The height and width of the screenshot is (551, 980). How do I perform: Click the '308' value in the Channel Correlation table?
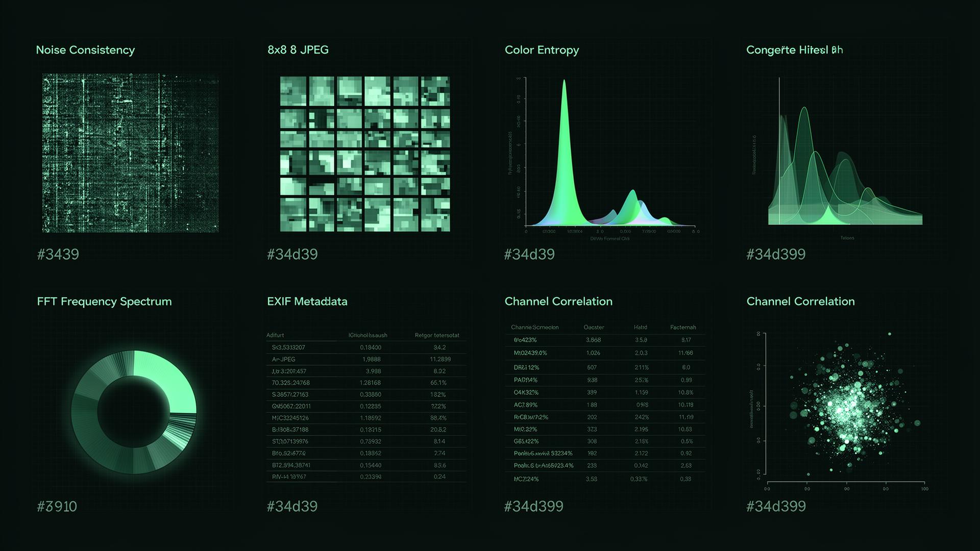(x=592, y=442)
